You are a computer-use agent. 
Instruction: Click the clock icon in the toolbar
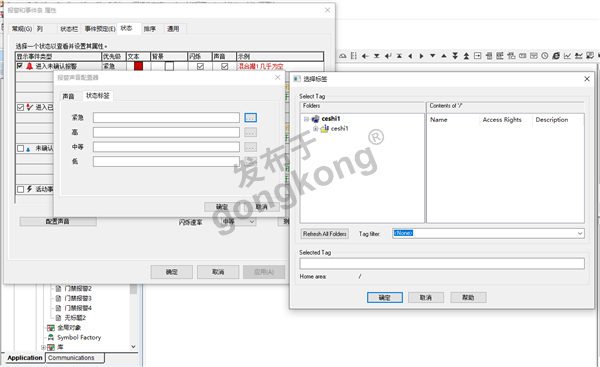pos(545,56)
